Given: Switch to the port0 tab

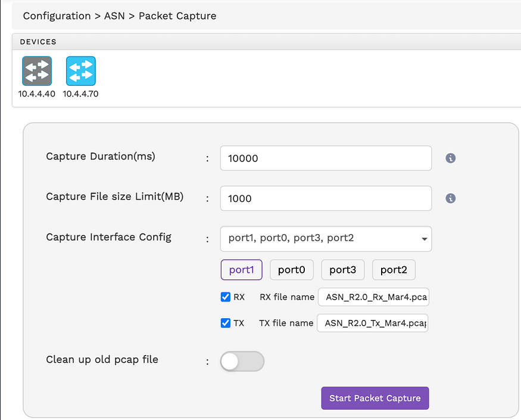Looking at the screenshot, I should click(292, 270).
